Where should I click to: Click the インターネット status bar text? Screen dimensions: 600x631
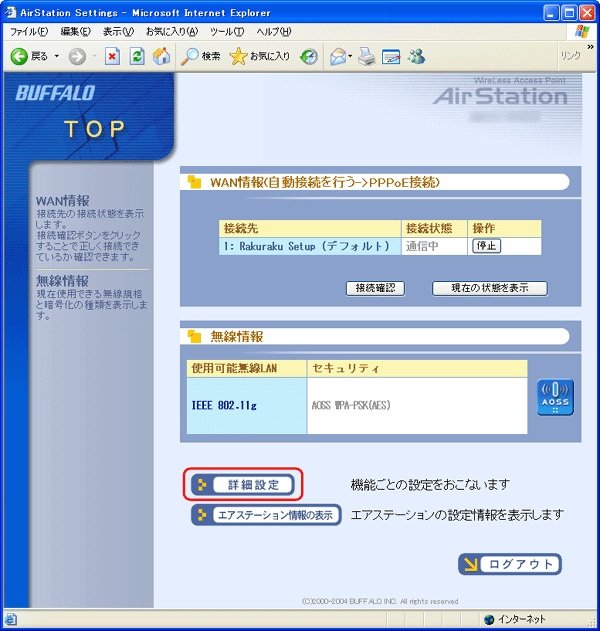click(522, 619)
